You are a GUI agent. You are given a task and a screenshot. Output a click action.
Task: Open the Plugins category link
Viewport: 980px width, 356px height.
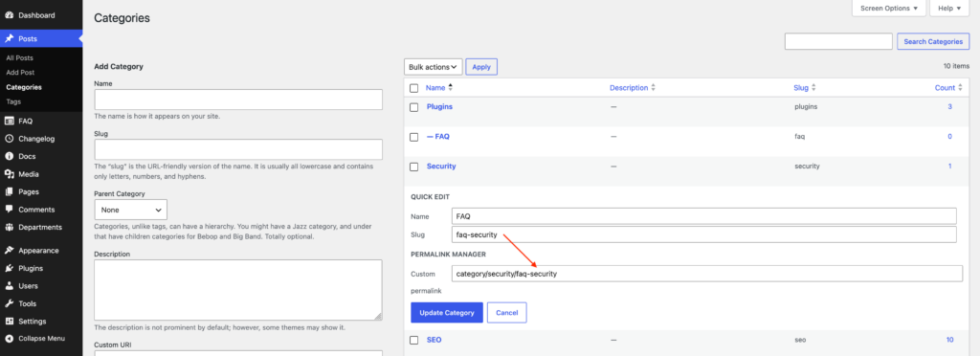pos(439,107)
